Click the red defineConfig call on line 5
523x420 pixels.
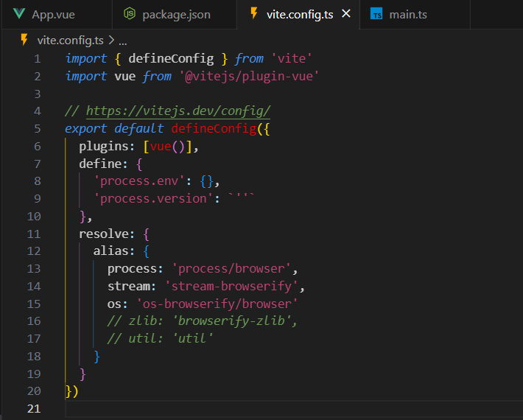click(214, 129)
